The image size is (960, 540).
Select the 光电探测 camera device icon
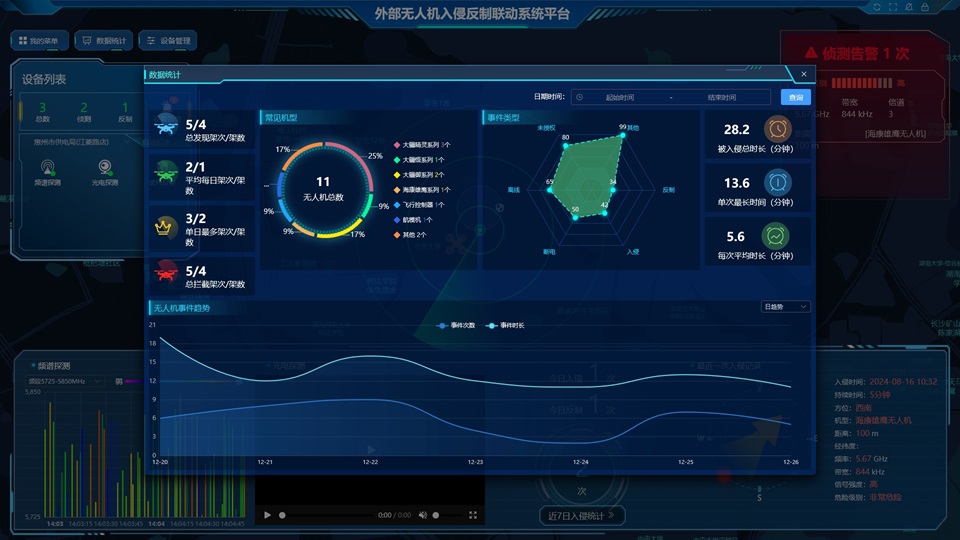[104, 167]
